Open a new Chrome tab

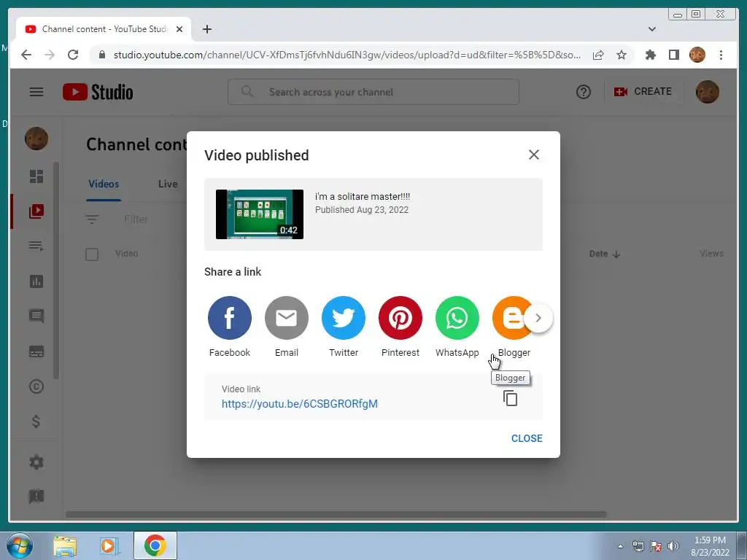click(x=206, y=29)
